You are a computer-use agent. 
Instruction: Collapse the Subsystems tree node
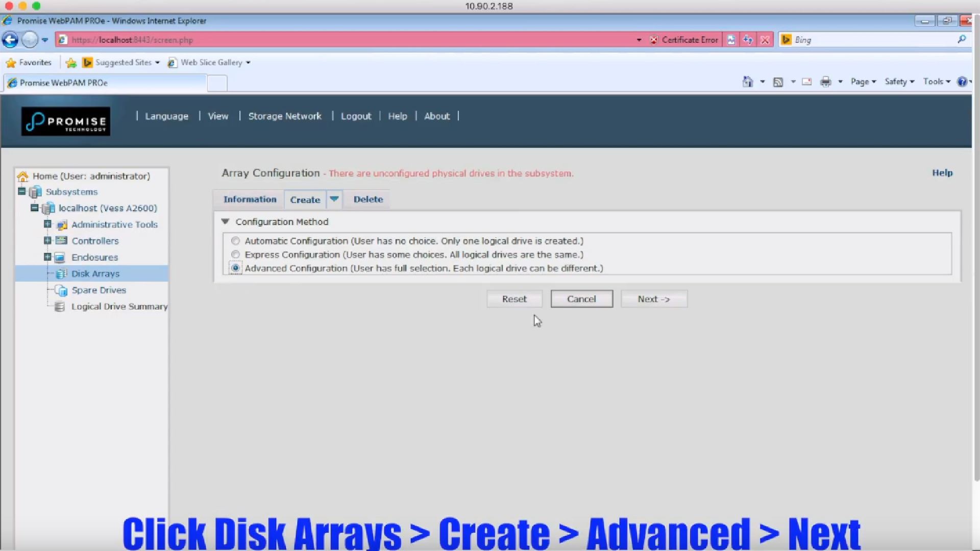[x=21, y=191]
